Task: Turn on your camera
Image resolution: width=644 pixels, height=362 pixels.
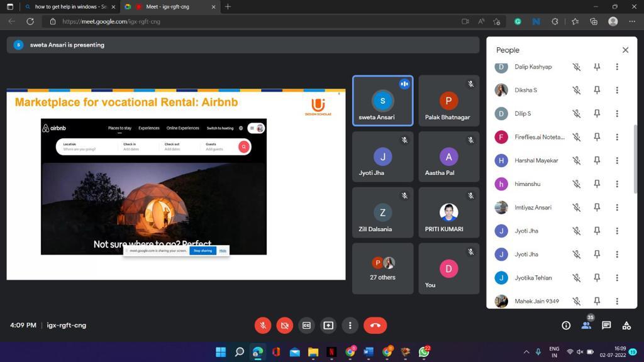Action: click(x=284, y=325)
